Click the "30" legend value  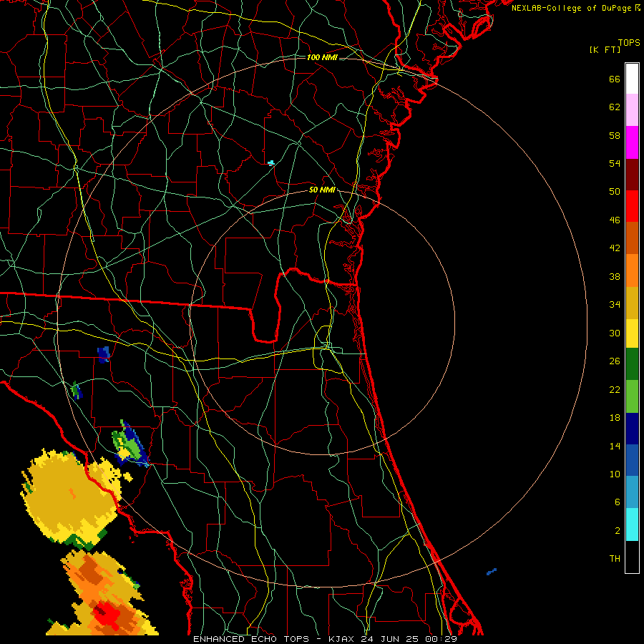tap(615, 333)
